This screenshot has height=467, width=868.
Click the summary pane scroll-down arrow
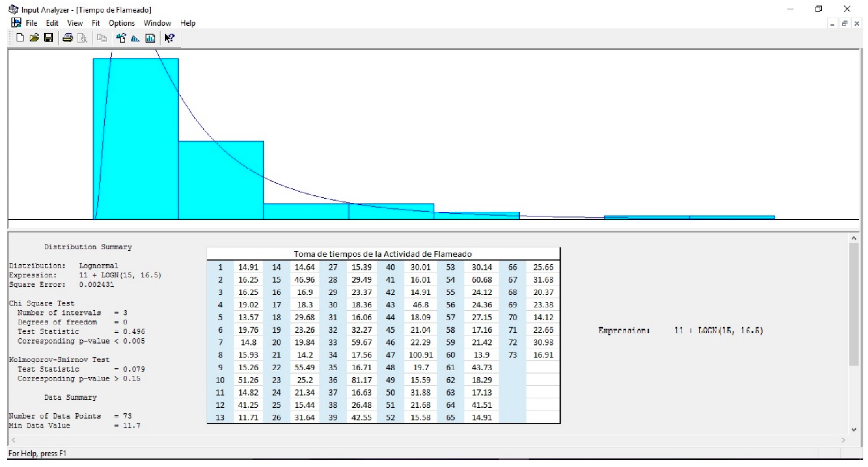[854, 430]
